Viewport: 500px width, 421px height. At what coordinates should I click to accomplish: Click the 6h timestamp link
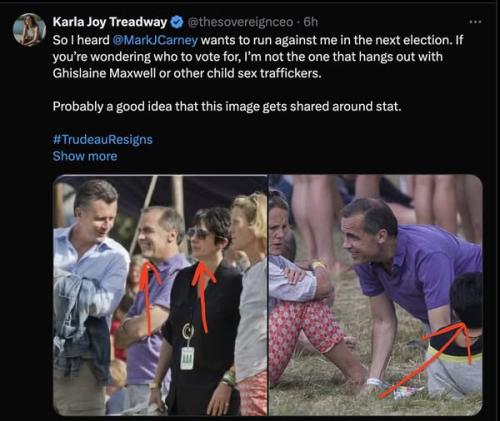(311, 22)
